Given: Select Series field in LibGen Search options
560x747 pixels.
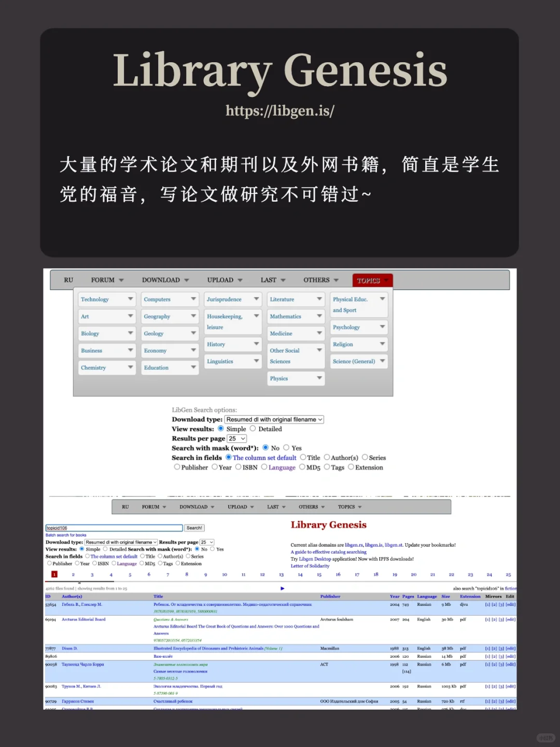Looking at the screenshot, I should (x=365, y=458).
